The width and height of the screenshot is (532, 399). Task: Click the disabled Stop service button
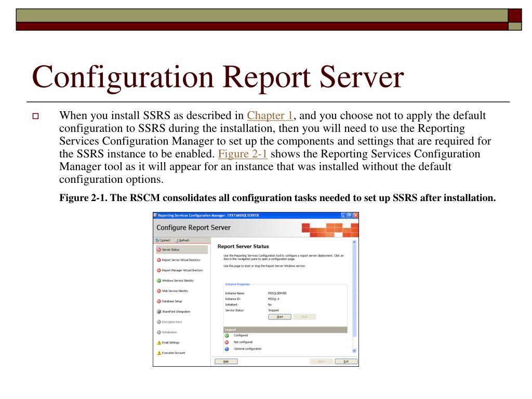tap(304, 317)
